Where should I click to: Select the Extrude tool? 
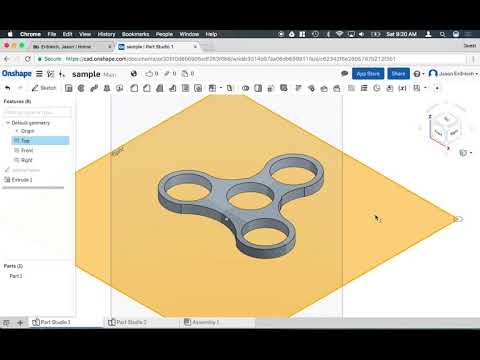click(x=69, y=88)
